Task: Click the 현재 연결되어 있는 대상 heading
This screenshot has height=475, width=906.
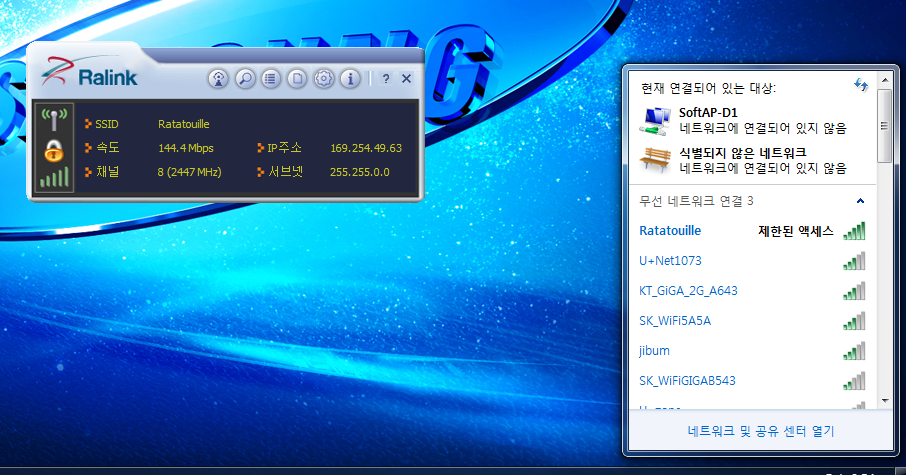Action: point(708,88)
